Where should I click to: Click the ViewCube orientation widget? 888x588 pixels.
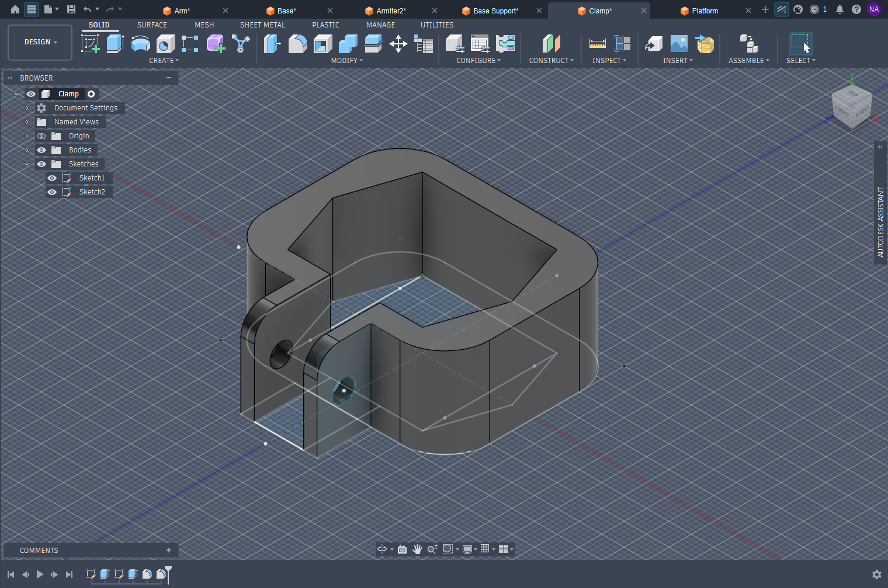(851, 106)
